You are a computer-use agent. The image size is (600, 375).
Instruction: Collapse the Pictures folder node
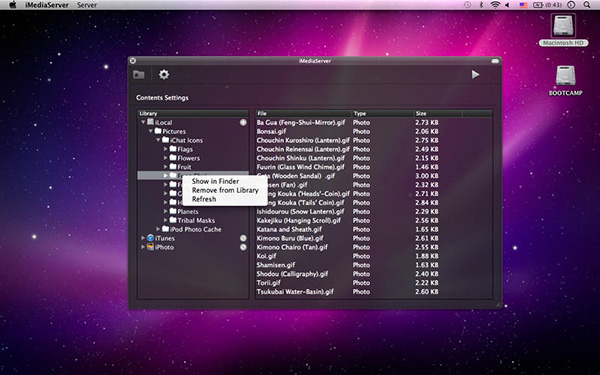coord(150,131)
